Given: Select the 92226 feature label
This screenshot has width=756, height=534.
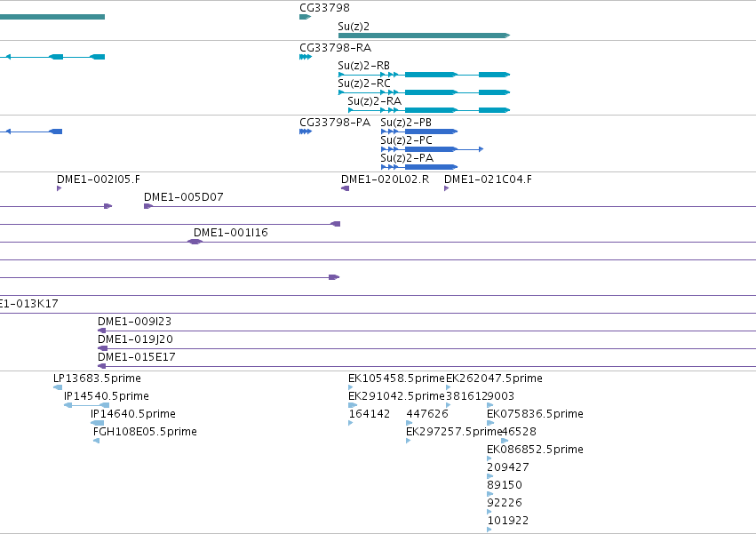Looking at the screenshot, I should 505,503.
